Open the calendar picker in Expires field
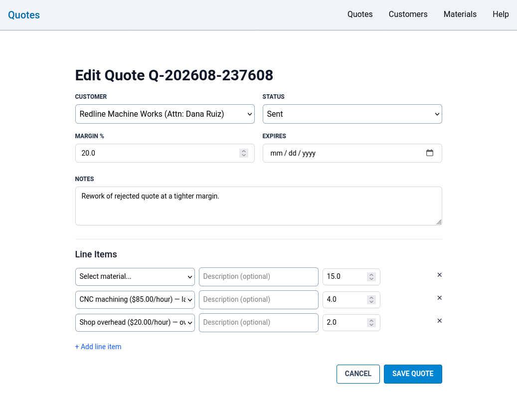 (x=429, y=153)
